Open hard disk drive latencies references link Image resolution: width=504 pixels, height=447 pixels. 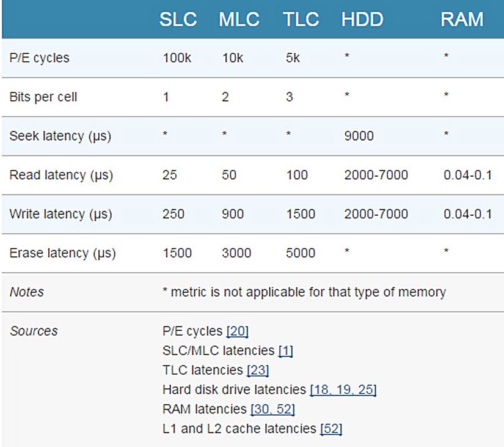click(343, 390)
